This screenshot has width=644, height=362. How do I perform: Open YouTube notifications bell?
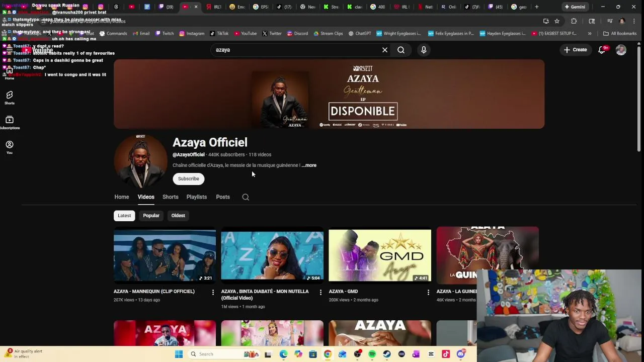602,50
